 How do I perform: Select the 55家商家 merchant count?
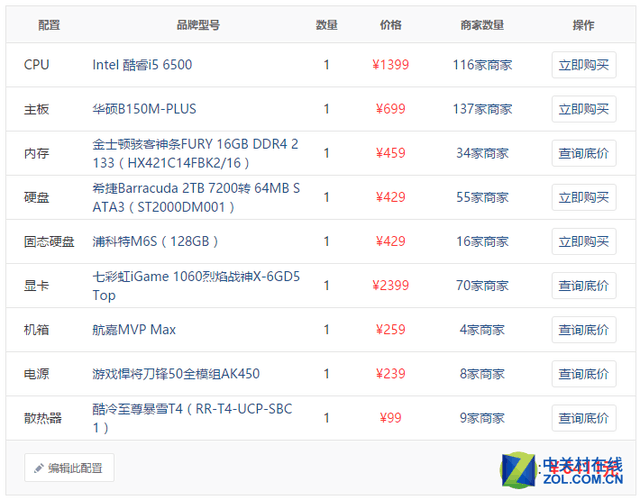[482, 197]
